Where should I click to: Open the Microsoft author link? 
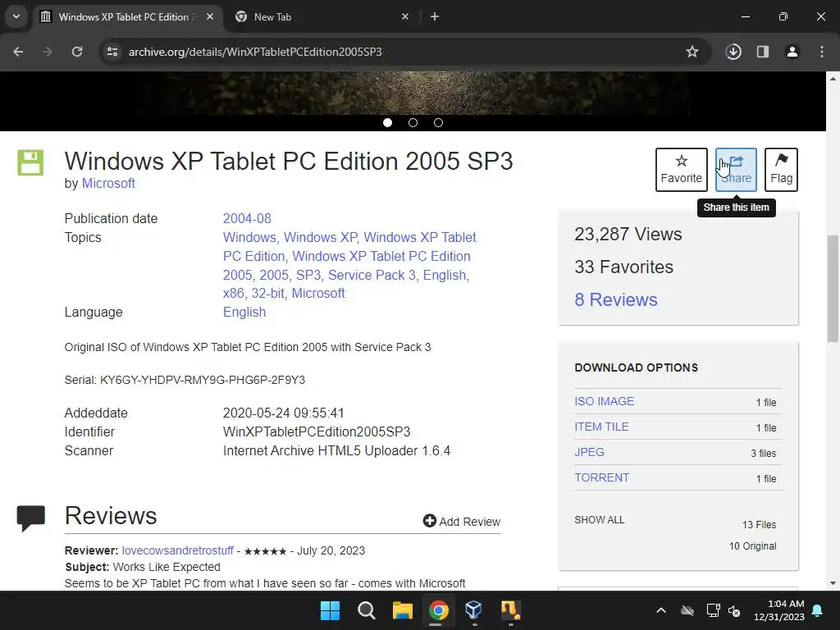(108, 183)
